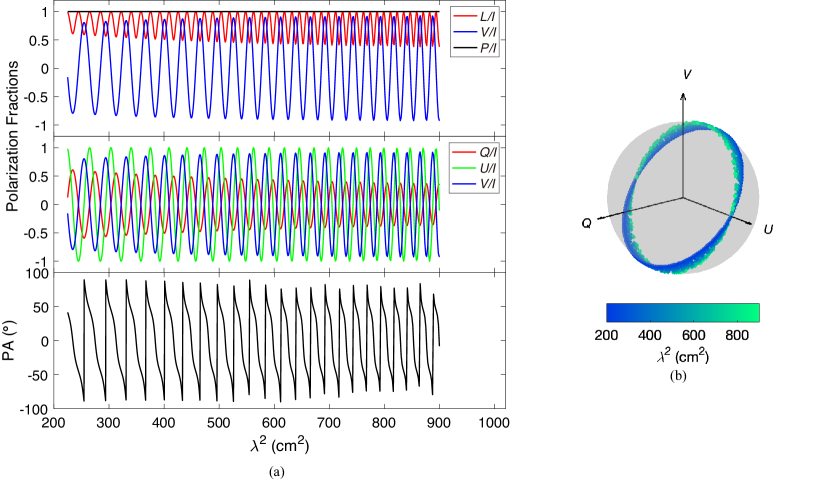Screen dimensions: 830x481
Task: Click the Q/I legend entry in middle plot
Action: pyautogui.click(x=475, y=152)
